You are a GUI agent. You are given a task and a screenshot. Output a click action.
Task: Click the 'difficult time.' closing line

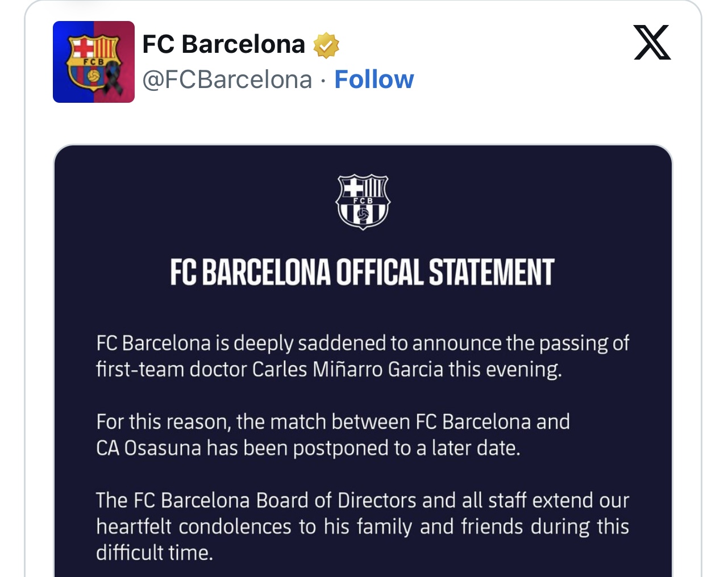click(x=155, y=553)
